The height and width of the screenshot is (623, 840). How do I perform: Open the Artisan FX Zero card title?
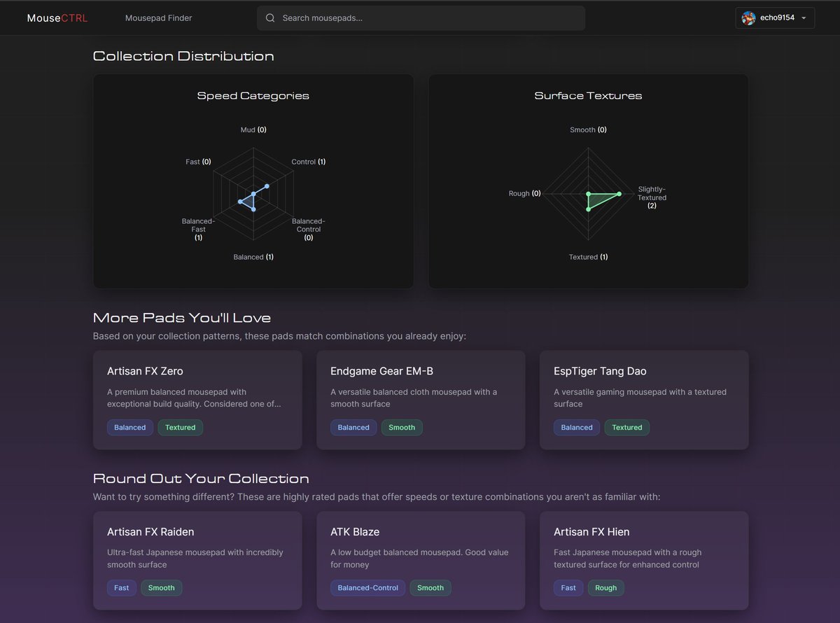[145, 371]
